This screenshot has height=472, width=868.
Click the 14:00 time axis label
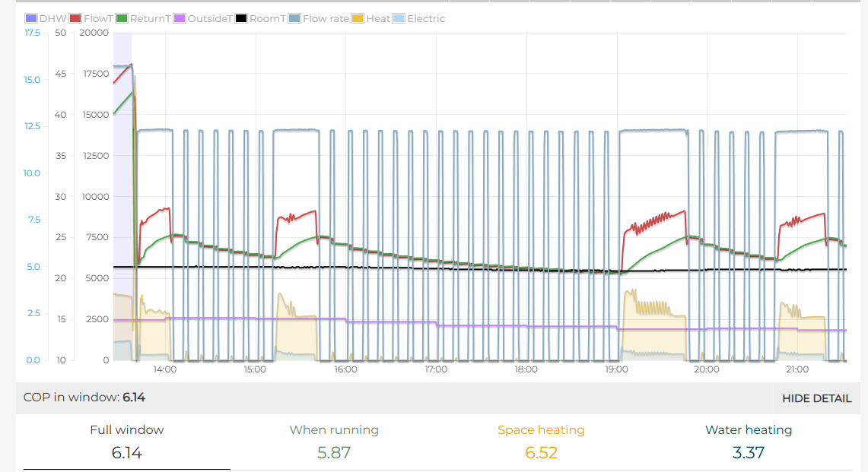click(165, 369)
